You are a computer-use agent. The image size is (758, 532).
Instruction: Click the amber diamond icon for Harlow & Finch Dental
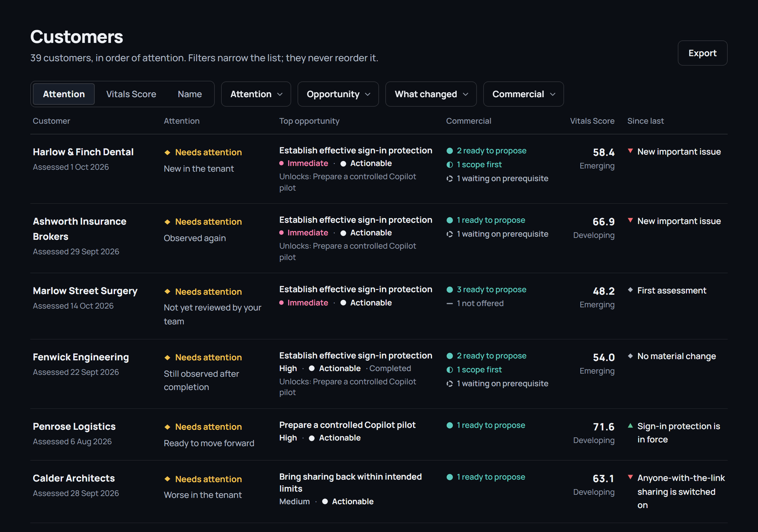[x=167, y=152]
